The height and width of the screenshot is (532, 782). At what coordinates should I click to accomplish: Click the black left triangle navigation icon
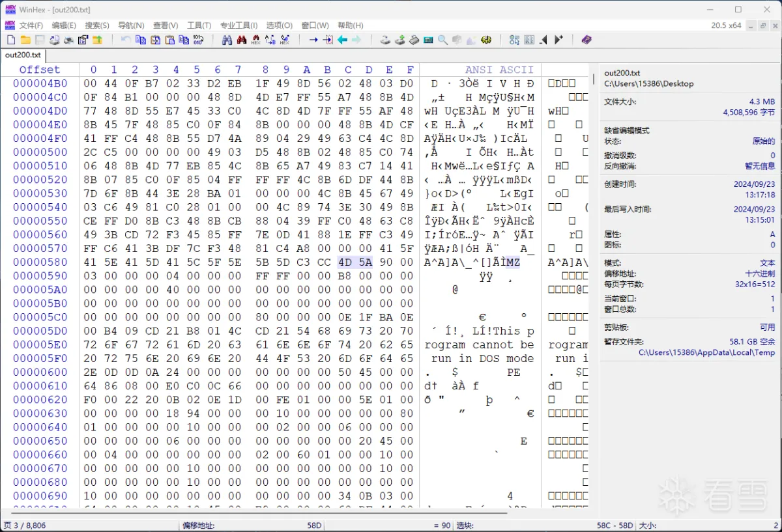543,40
